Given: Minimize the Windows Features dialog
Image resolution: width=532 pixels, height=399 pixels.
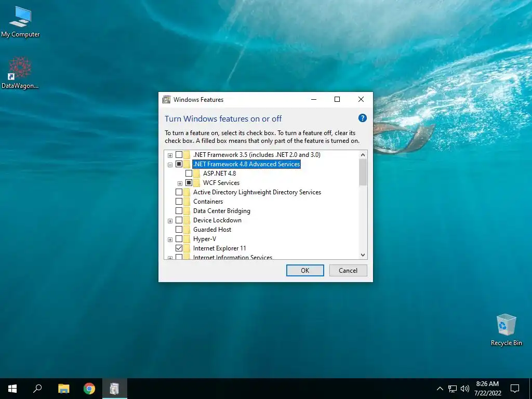Looking at the screenshot, I should tap(313, 99).
